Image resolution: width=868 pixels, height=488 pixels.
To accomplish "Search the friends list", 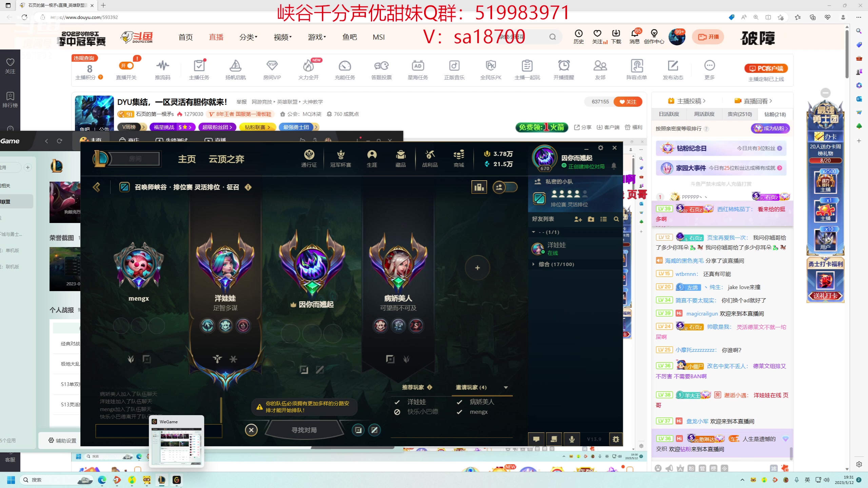I will [616, 219].
